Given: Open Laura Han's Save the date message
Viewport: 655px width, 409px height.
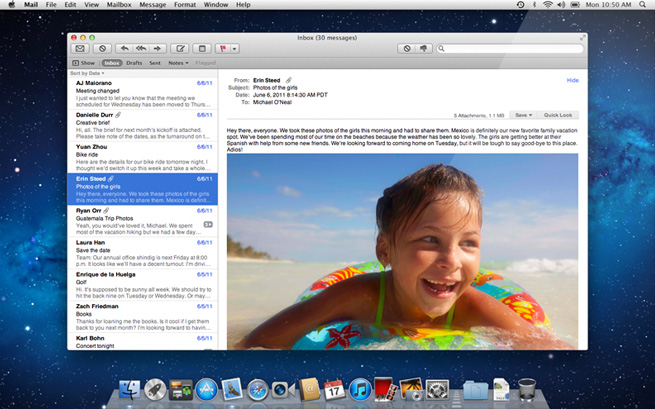Looking at the screenshot, I should click(x=142, y=253).
